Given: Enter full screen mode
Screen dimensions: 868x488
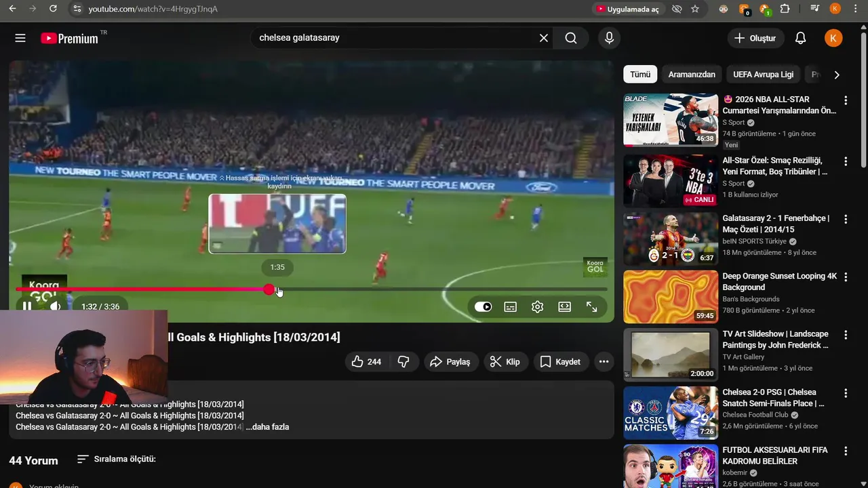Looking at the screenshot, I should click(592, 306).
